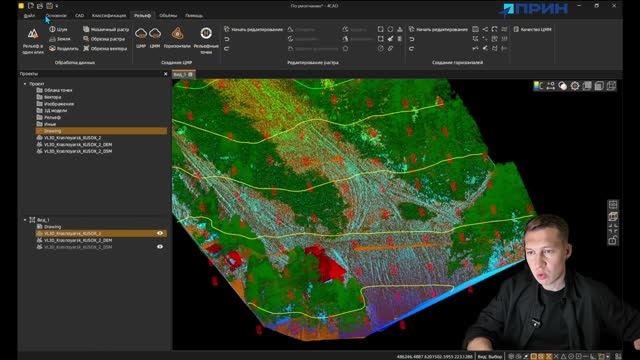Collapse the Вид_1 layer tree node
This screenshot has width=640, height=360.
[24, 220]
